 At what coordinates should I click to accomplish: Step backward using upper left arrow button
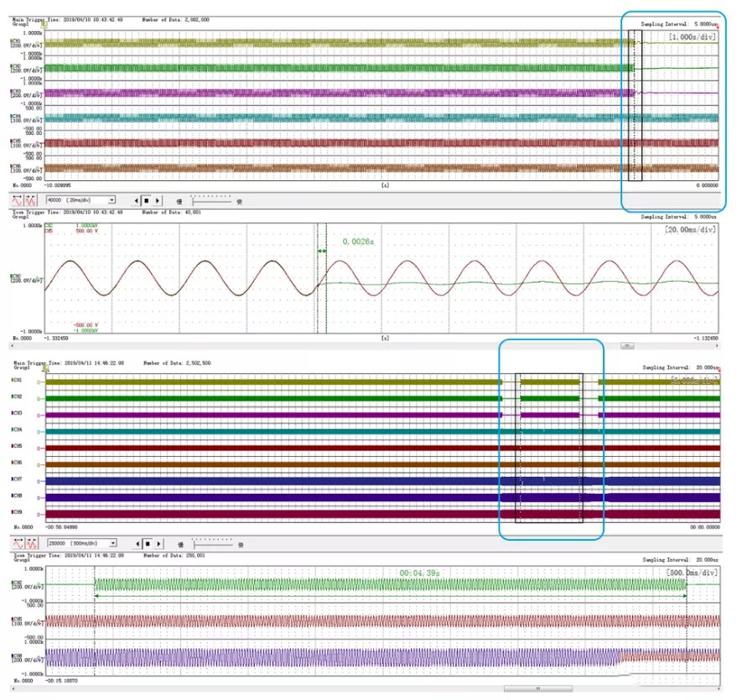[137, 201]
